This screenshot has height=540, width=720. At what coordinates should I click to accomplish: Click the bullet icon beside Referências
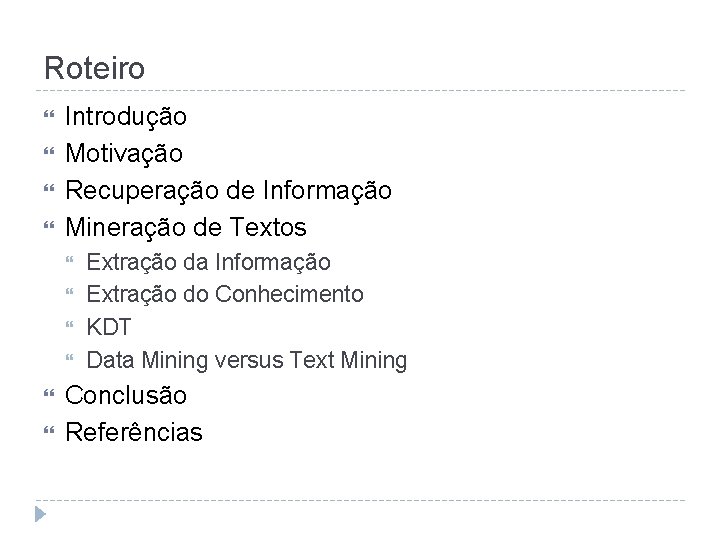[x=50, y=432]
